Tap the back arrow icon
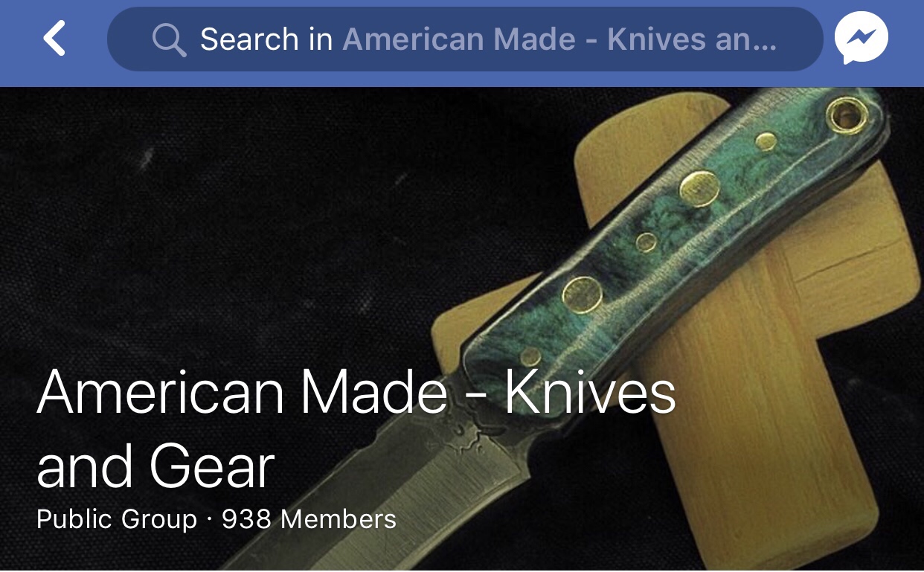Viewport: 924px width, 572px height. 54,39
